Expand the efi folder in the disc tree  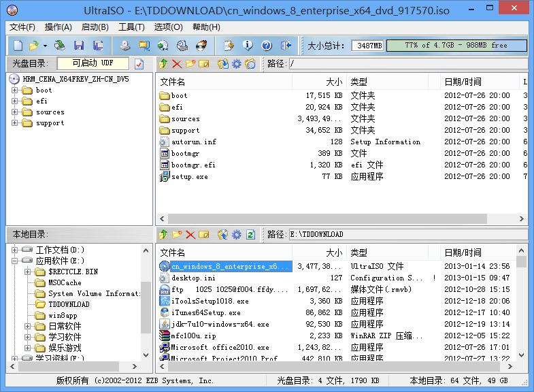[15, 101]
